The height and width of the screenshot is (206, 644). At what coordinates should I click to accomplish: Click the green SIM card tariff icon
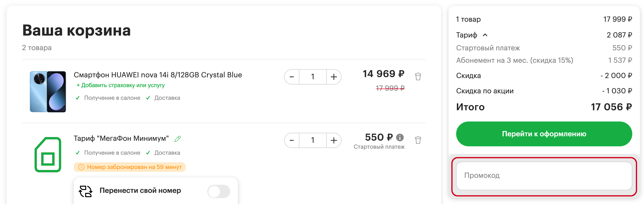click(48, 155)
